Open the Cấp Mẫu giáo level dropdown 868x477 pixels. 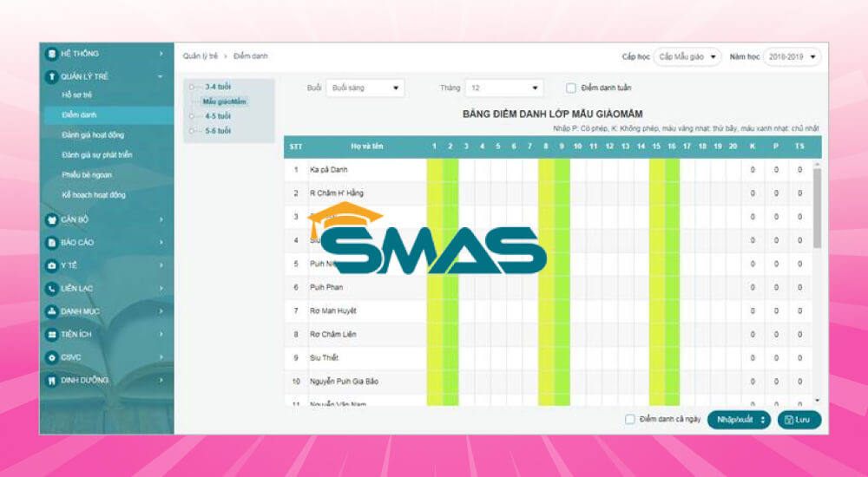coord(687,56)
